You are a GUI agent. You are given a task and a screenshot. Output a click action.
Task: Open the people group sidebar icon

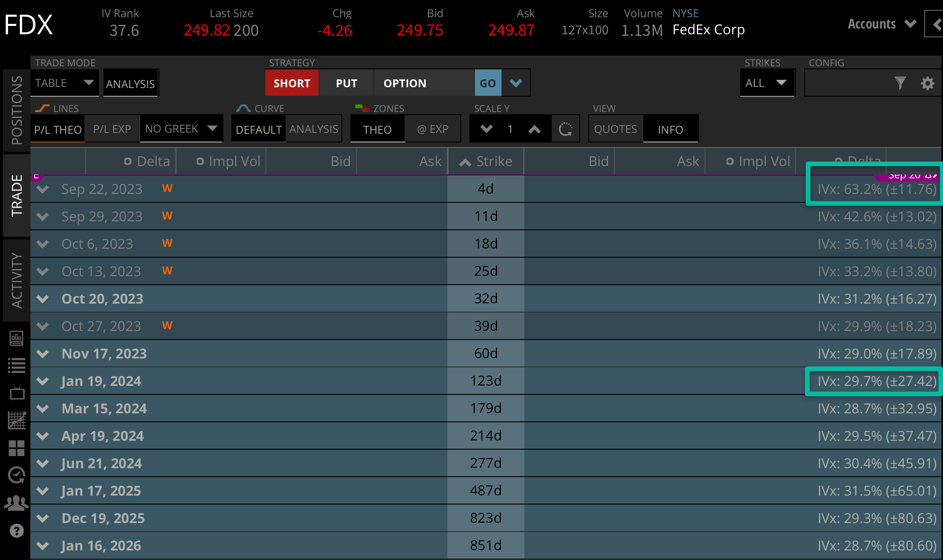[x=16, y=503]
